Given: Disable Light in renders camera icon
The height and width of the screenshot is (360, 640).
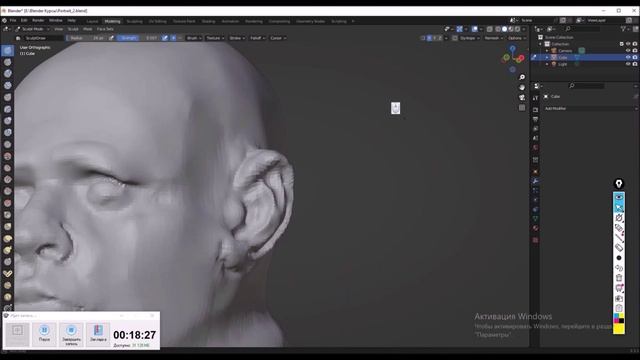Looking at the screenshot, I should 635,64.
